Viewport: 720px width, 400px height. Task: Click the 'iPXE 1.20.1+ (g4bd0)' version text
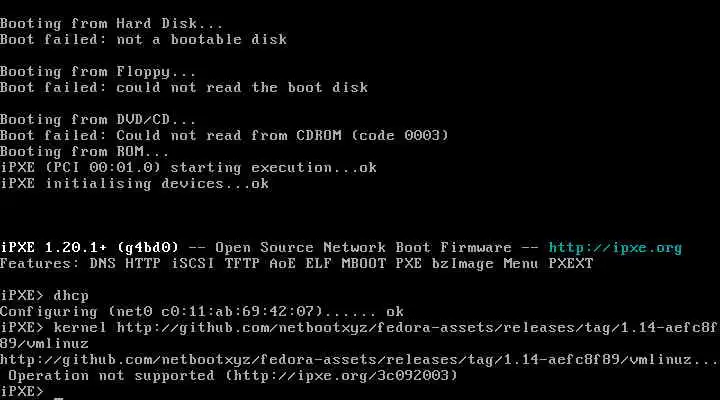pos(89,248)
